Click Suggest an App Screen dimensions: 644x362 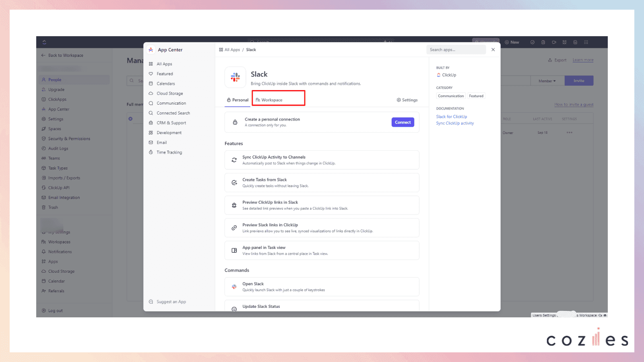167,302
